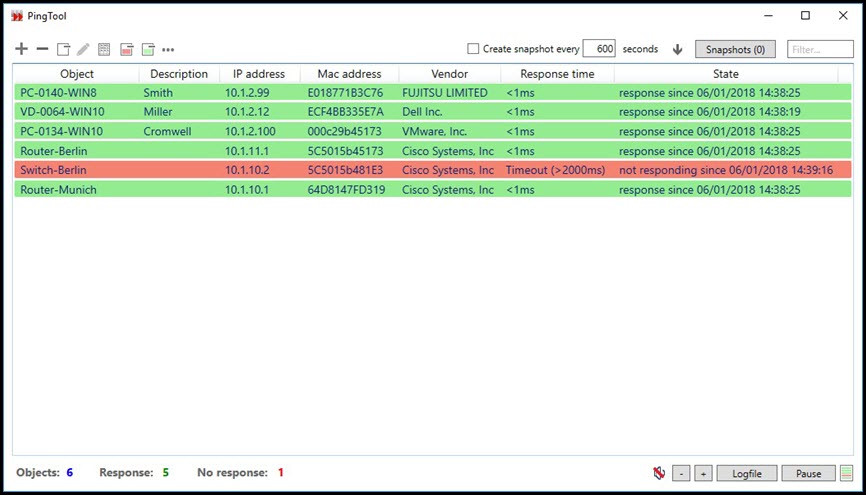Sort by the State column header
The height and width of the screenshot is (495, 866).
click(x=726, y=73)
